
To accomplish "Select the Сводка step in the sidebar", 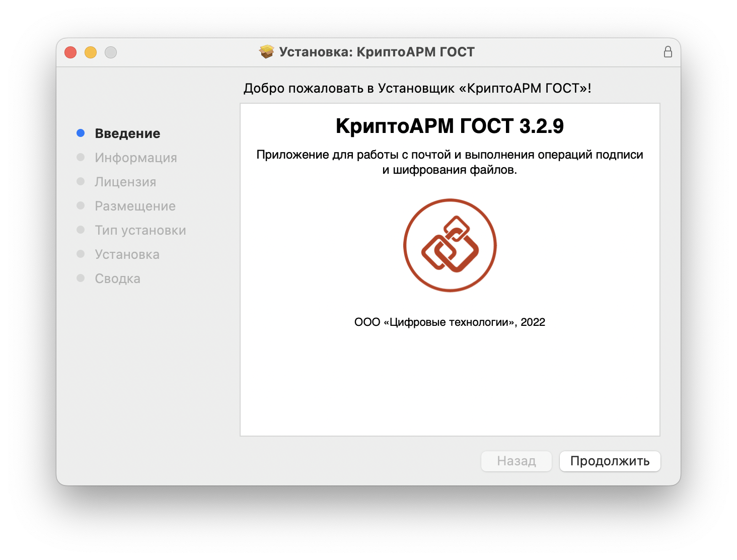I will point(117,278).
